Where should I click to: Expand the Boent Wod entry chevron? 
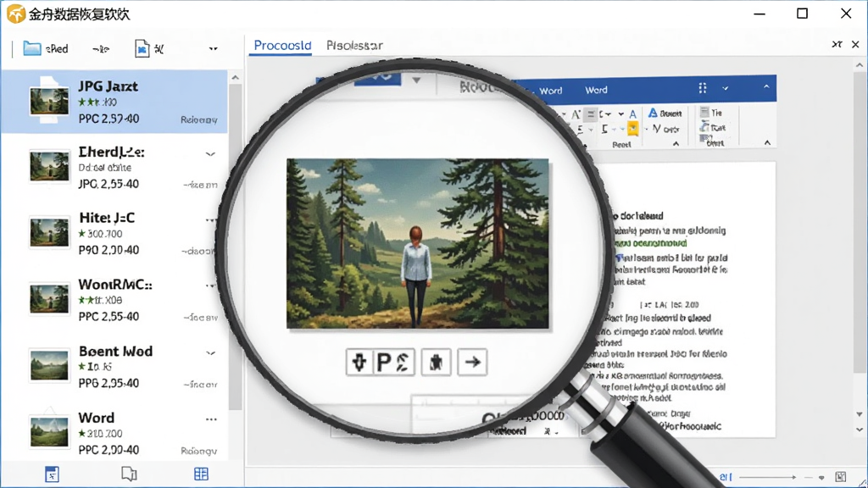(210, 353)
